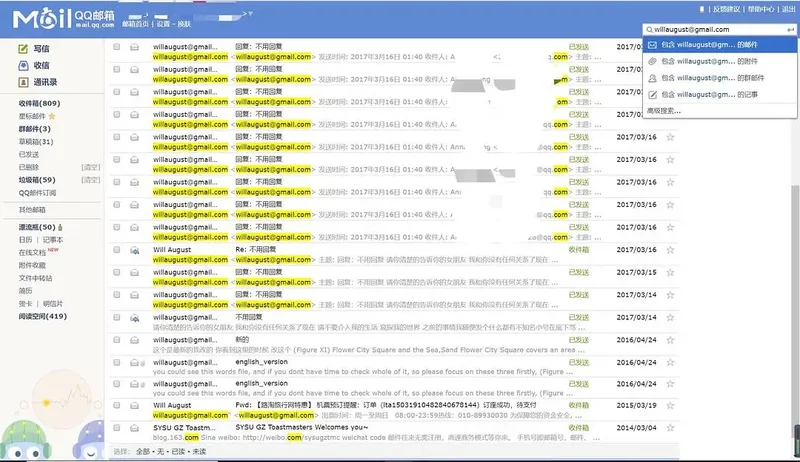The height and width of the screenshot is (462, 800).
Task: Tick the checkbox for the 2017/03/15 mail
Action: (x=117, y=272)
